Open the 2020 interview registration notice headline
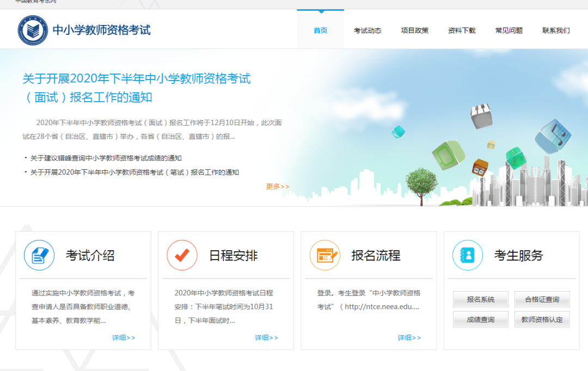Image resolution: width=588 pixels, height=371 pixels. pyautogui.click(x=136, y=88)
